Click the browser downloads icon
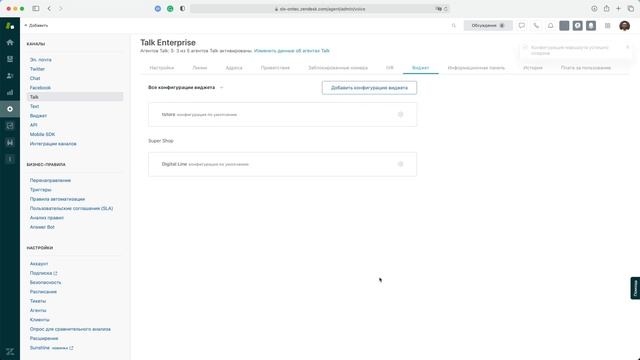The height and width of the screenshot is (360, 640). (594, 8)
